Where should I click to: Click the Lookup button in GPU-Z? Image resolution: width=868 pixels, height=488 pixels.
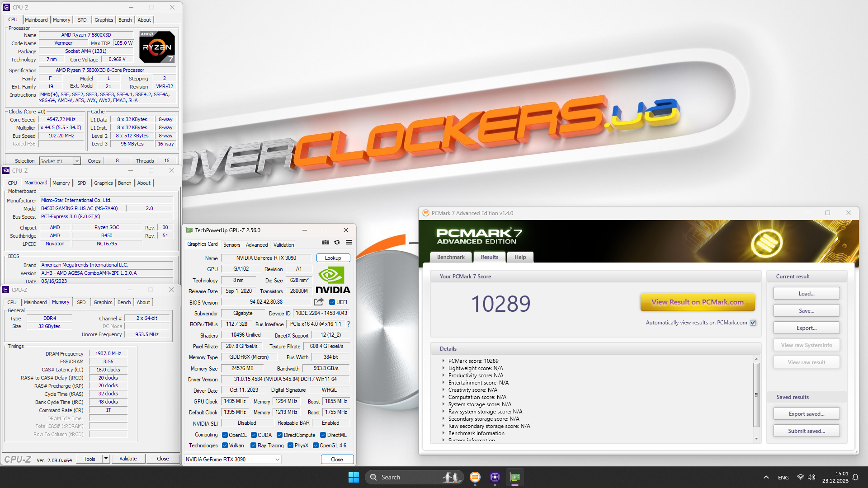pos(333,258)
